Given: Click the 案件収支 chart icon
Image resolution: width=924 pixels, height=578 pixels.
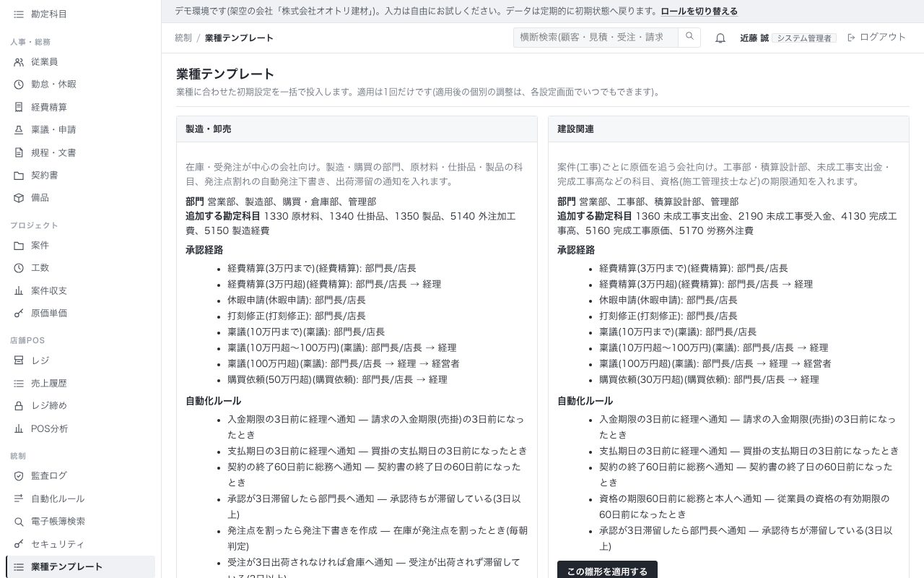Looking at the screenshot, I should 19,290.
